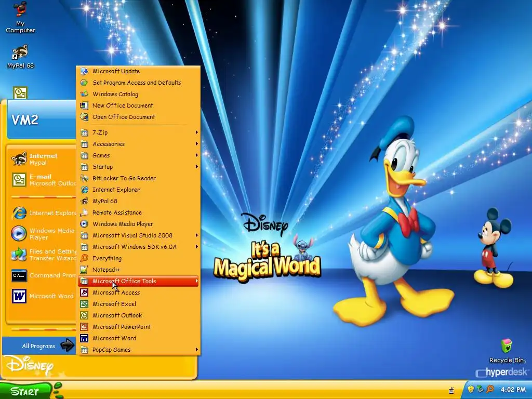Screen dimensions: 532x399
Task: Select the Everything menu entry
Action: coord(138,258)
